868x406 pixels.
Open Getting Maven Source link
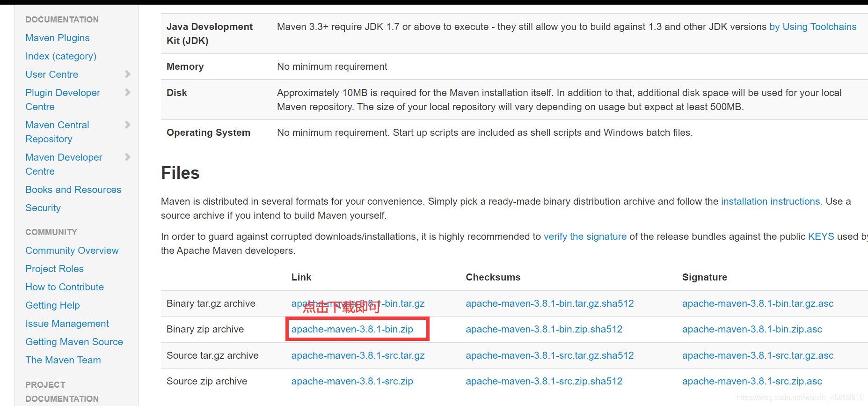[x=74, y=342]
